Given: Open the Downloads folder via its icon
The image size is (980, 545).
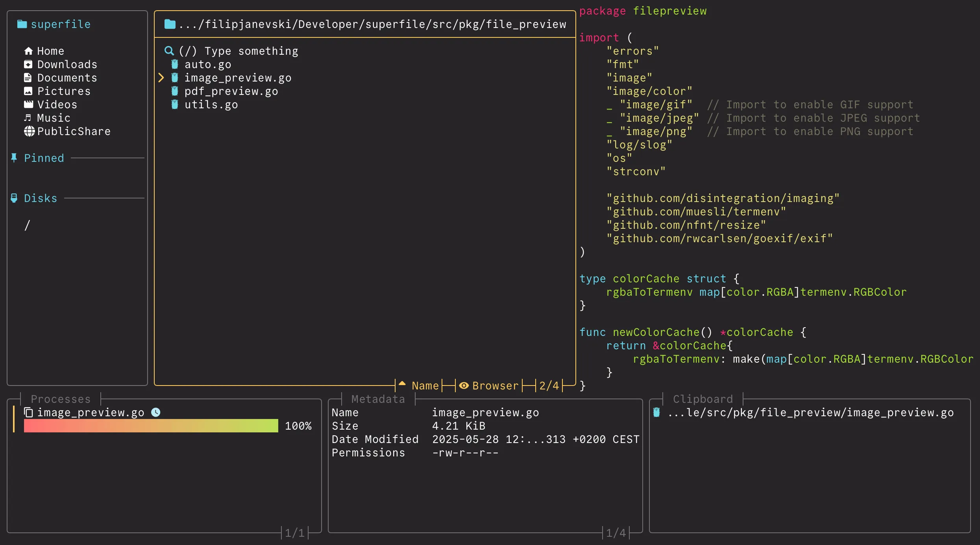Looking at the screenshot, I should pos(28,64).
